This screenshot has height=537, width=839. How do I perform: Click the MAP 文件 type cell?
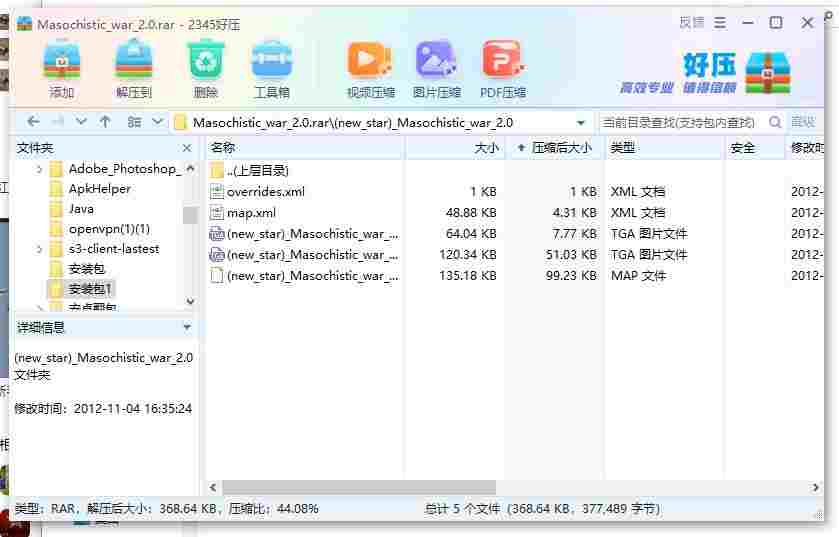(x=638, y=276)
